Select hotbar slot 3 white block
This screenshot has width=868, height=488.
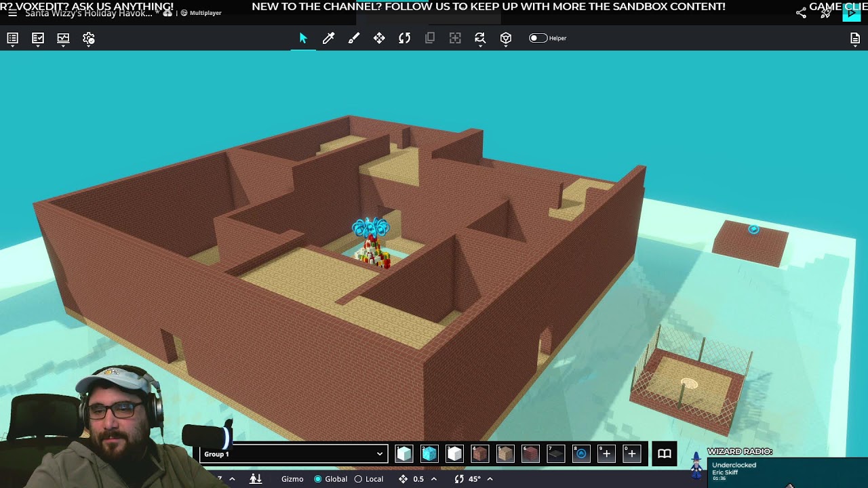pos(454,454)
